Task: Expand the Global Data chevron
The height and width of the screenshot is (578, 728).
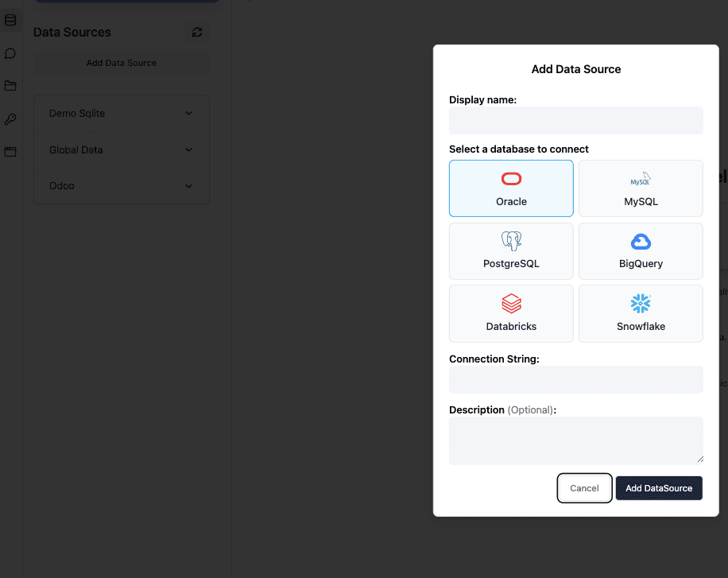Action: pos(188,150)
